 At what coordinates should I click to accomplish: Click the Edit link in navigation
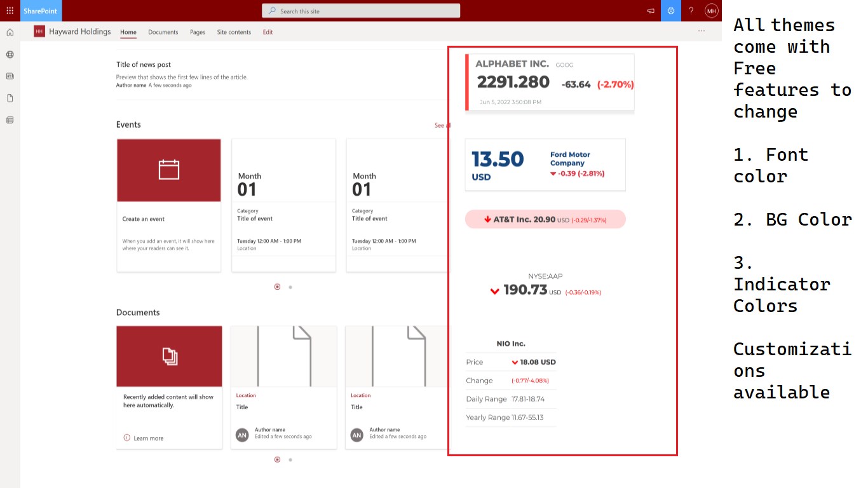point(268,32)
